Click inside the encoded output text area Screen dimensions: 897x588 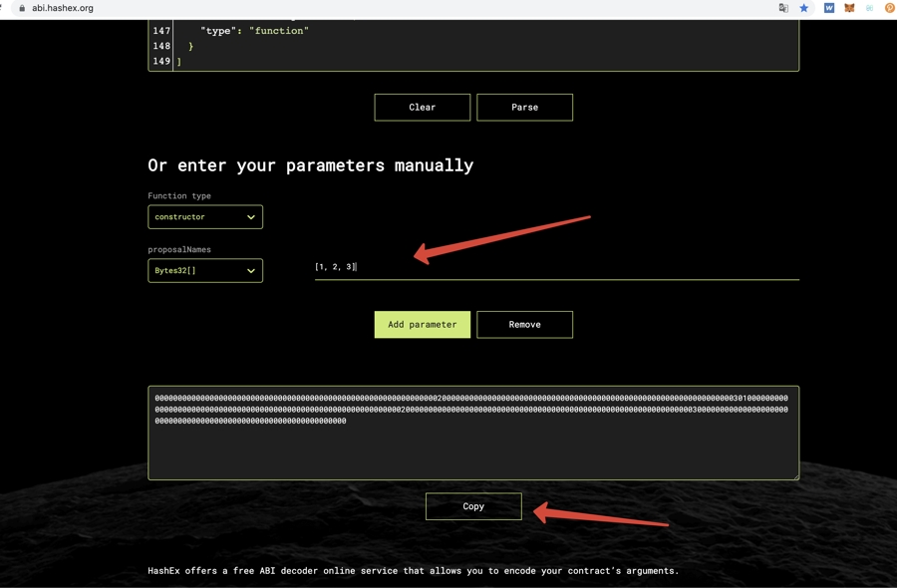[x=473, y=448]
